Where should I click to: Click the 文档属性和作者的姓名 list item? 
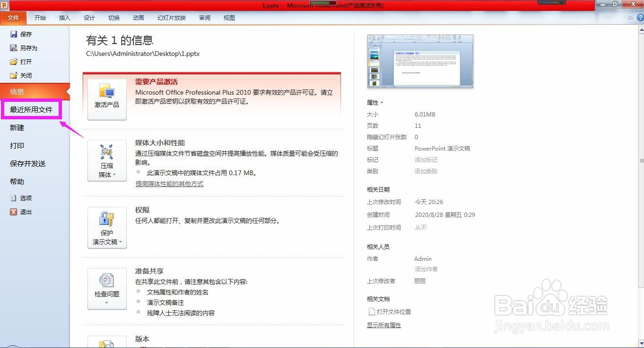click(x=178, y=292)
